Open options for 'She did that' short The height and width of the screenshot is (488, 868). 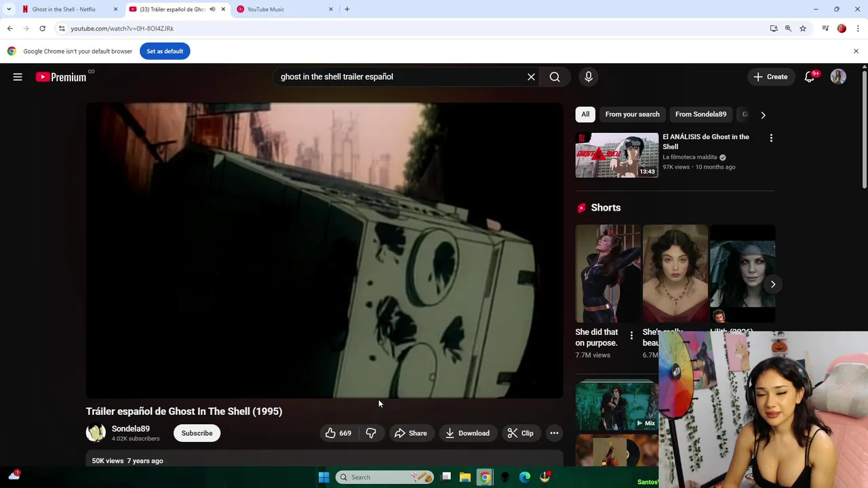tap(631, 335)
